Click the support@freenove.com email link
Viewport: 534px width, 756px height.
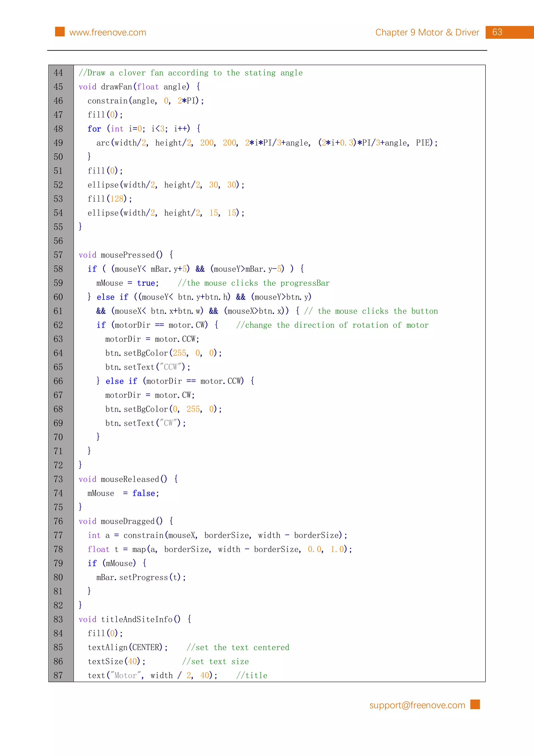(417, 705)
